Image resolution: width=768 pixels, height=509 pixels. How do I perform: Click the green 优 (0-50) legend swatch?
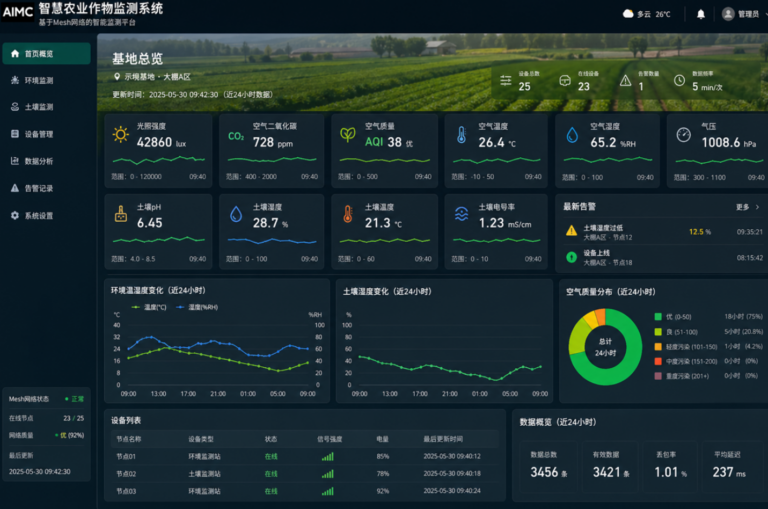coord(658,317)
